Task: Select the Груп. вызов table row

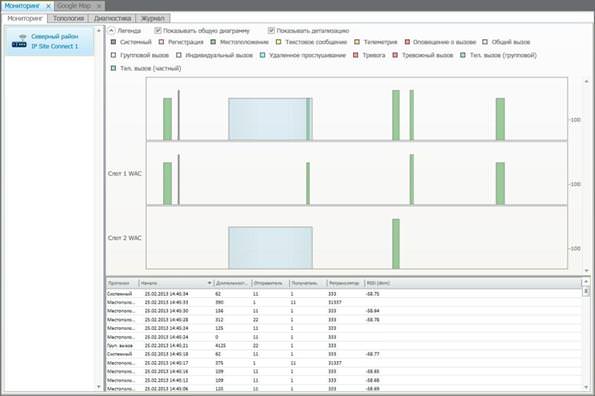Action: click(343, 346)
